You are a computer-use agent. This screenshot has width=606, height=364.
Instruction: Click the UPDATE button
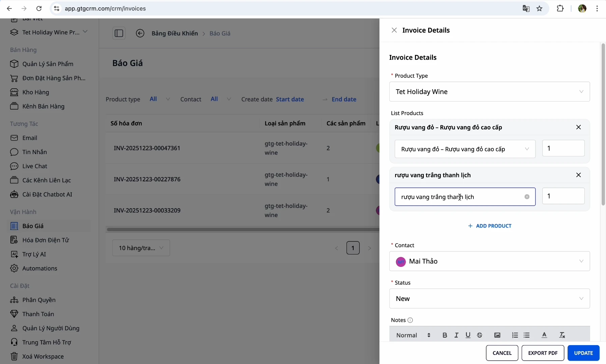(583, 353)
